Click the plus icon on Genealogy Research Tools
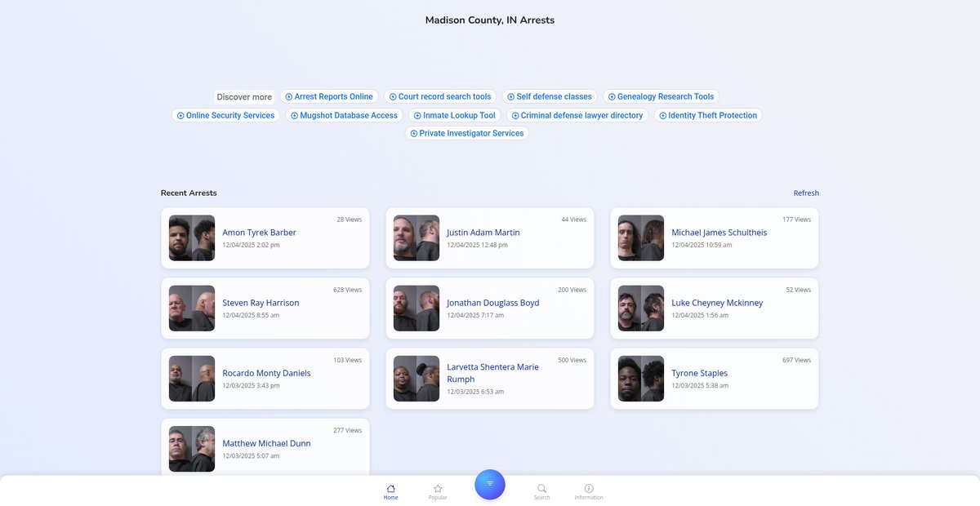 point(612,97)
